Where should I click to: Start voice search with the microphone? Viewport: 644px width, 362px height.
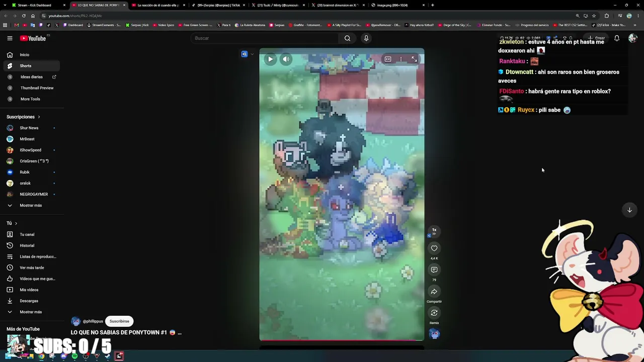pos(366,38)
